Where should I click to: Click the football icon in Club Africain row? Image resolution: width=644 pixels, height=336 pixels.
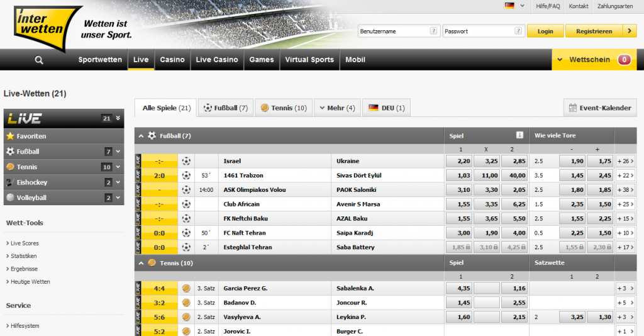point(186,204)
